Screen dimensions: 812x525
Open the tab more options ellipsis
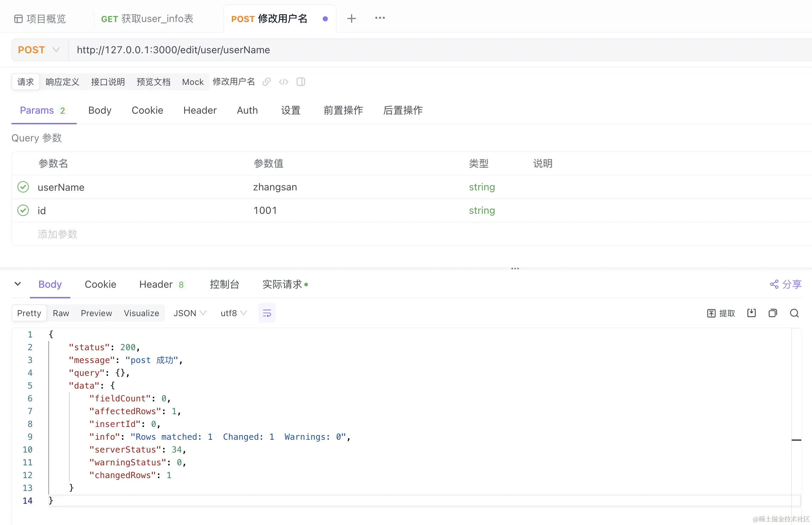point(380,18)
